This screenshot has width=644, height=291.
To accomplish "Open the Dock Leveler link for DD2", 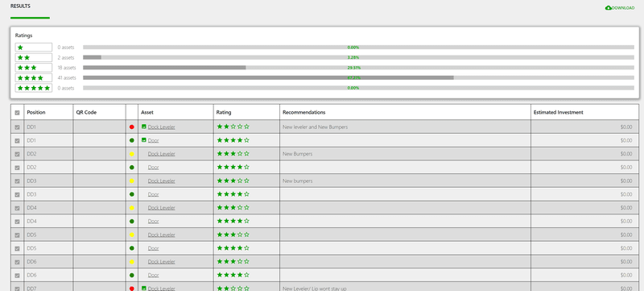I will pos(162,154).
